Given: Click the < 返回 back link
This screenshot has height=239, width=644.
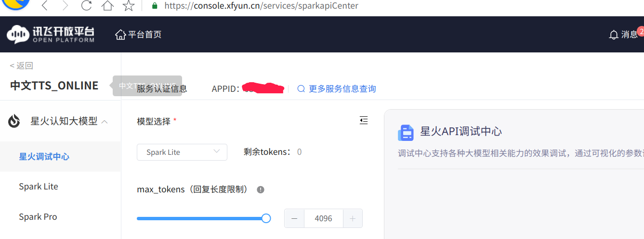Looking at the screenshot, I should [x=22, y=66].
